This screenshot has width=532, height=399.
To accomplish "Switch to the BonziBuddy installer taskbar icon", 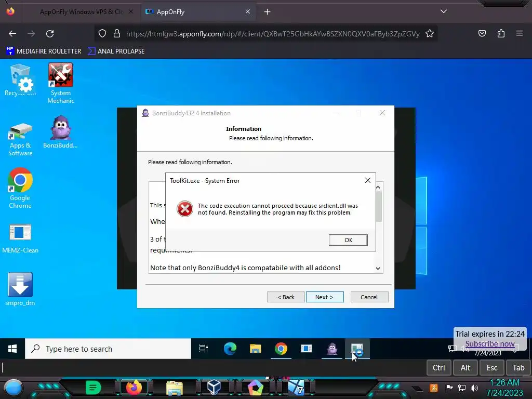I will point(332,349).
